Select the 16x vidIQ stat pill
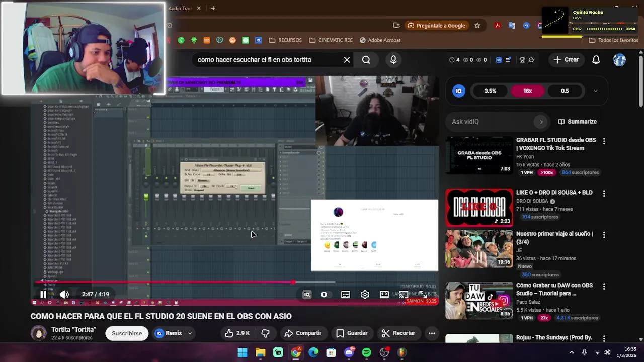This screenshot has height=362, width=644. (527, 91)
